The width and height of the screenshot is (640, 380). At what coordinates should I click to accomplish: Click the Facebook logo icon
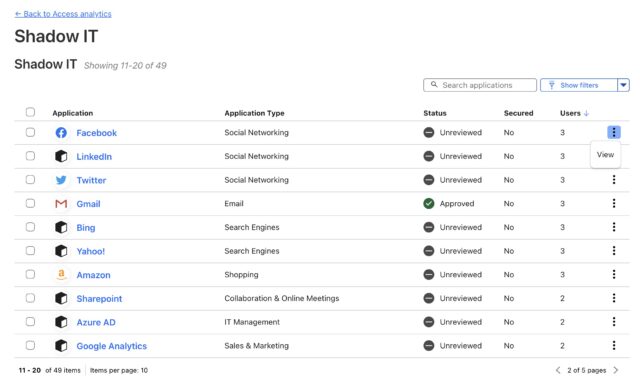[x=61, y=133]
